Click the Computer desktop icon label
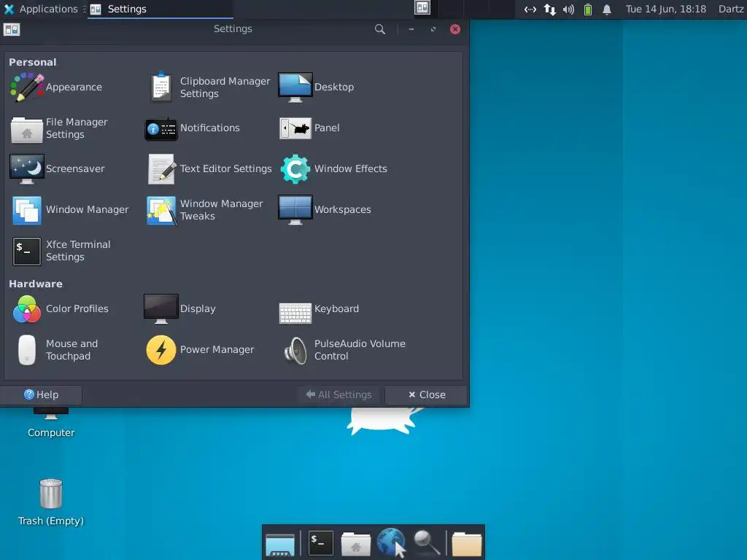Viewport: 747px width, 560px height. tap(51, 432)
